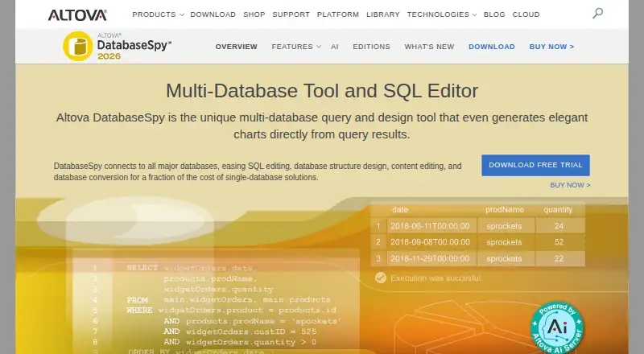Click the Execution was successful checkmark icon
Image resolution: width=644 pixels, height=354 pixels.
(381, 278)
